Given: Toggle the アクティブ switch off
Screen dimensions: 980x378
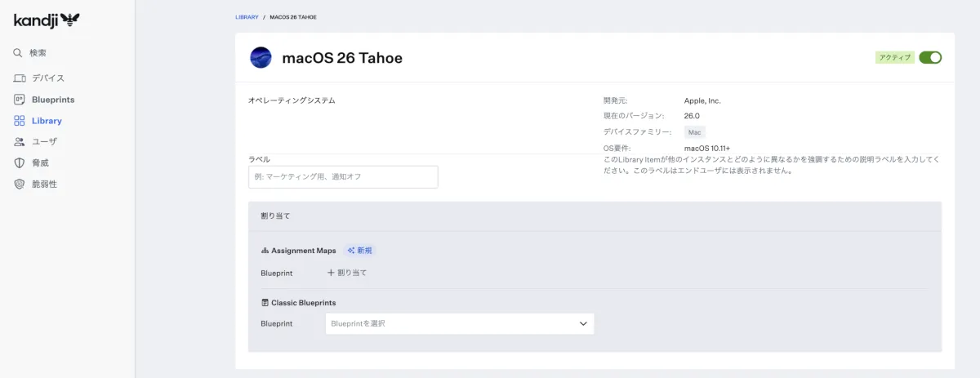Looking at the screenshot, I should pyautogui.click(x=930, y=57).
